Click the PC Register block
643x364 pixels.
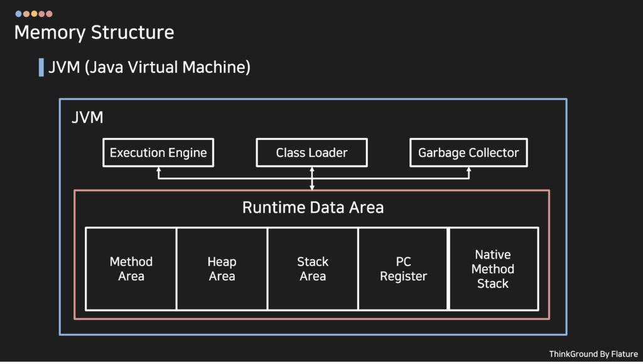[x=404, y=269]
